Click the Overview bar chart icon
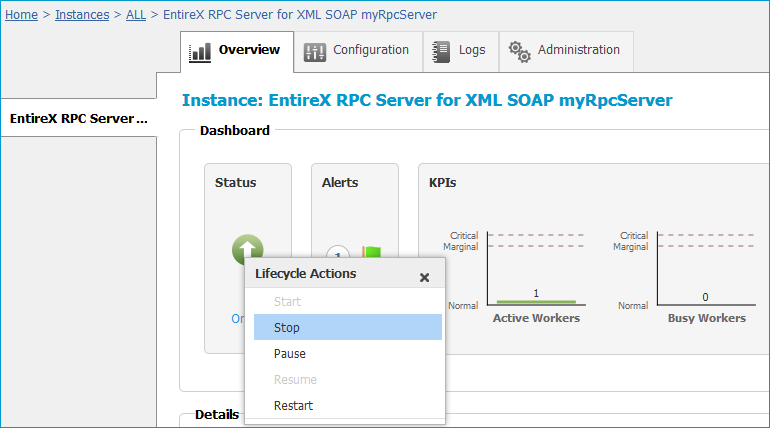The image size is (770, 428). (x=200, y=52)
